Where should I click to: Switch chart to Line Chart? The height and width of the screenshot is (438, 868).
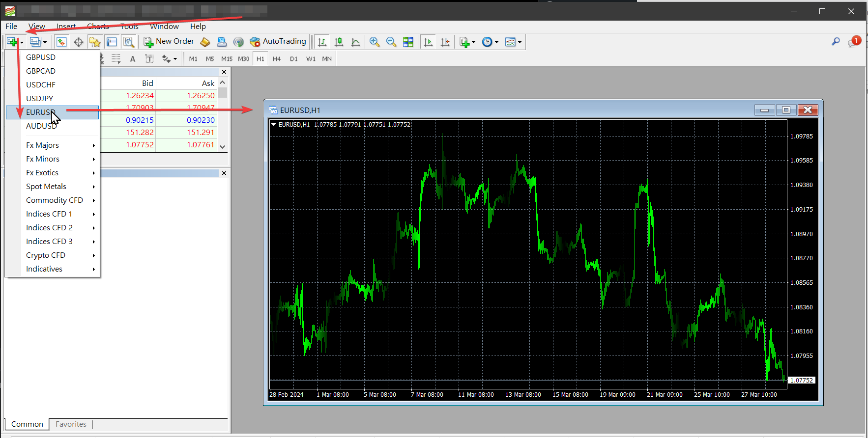355,42
